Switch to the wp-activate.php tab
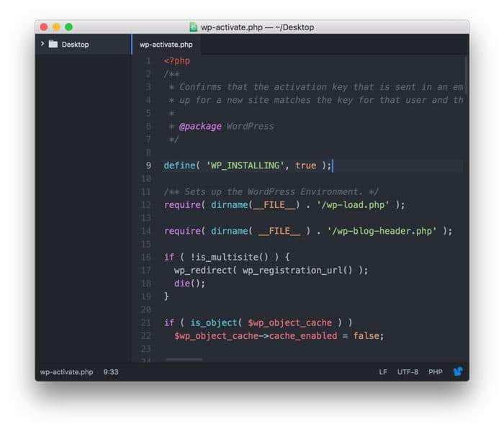Viewport: 504px width, 431px height. (166, 45)
